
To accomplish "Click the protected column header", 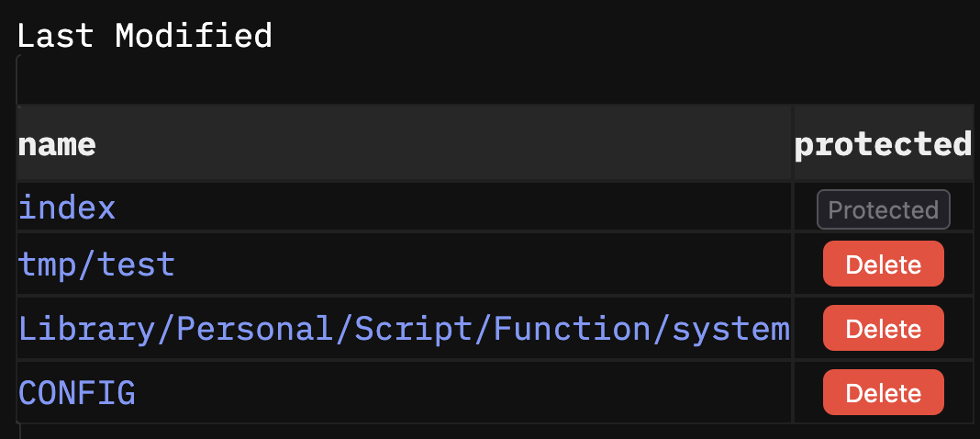I will click(x=883, y=145).
